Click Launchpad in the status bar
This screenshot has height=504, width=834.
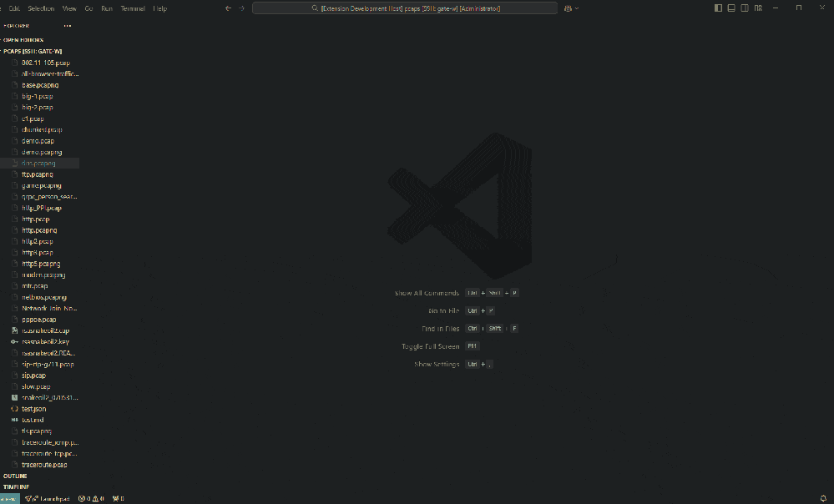coord(48,499)
